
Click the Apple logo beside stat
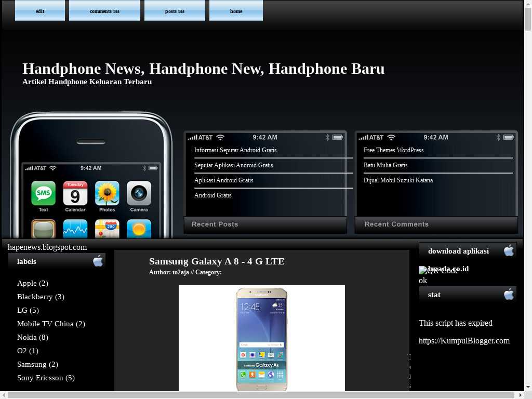click(509, 294)
